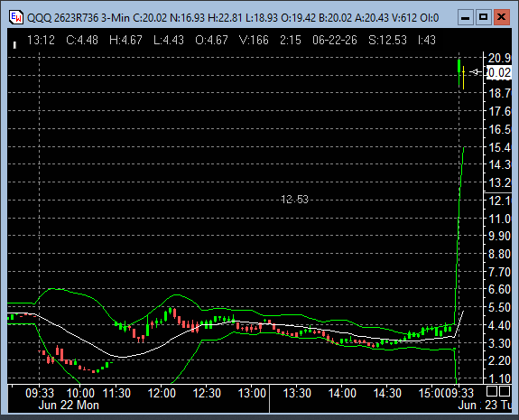Click the small white cursor marker before 13:12
Viewport: 519px width, 420px height.
coord(14,45)
